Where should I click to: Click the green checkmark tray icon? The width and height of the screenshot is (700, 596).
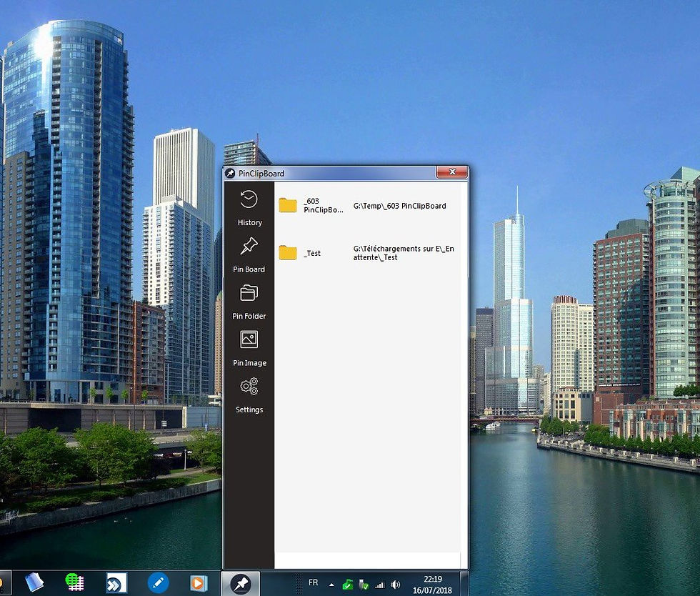point(347,585)
